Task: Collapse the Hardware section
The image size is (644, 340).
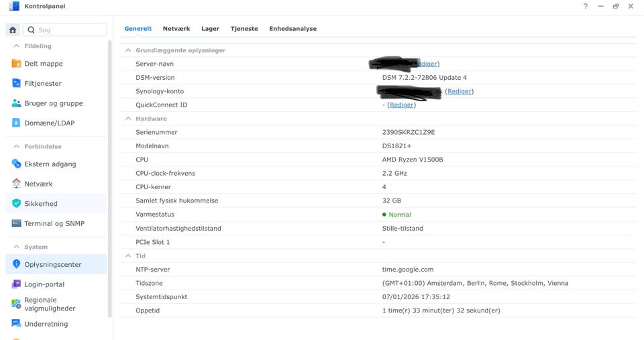Action: tap(128, 118)
